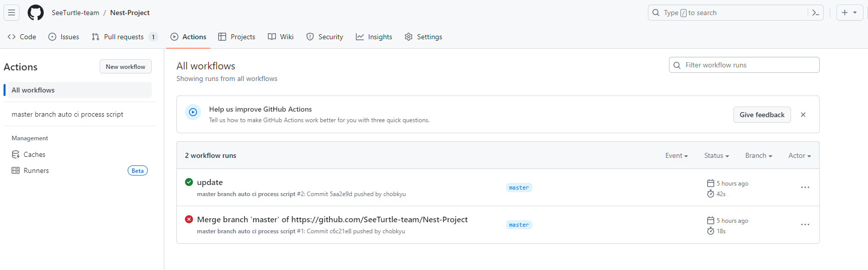
Task: Click the red failed-status icon of Merge branch run
Action: click(x=189, y=219)
